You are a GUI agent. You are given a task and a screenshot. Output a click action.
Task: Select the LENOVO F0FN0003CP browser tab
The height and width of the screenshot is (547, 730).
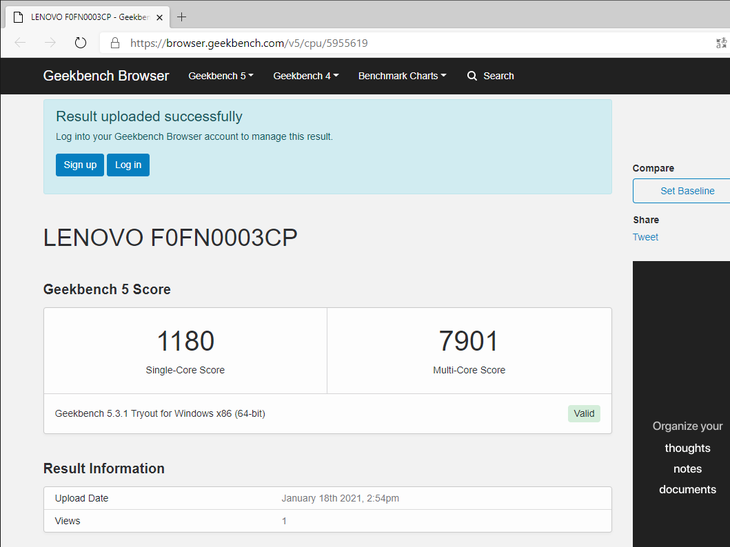click(x=88, y=17)
